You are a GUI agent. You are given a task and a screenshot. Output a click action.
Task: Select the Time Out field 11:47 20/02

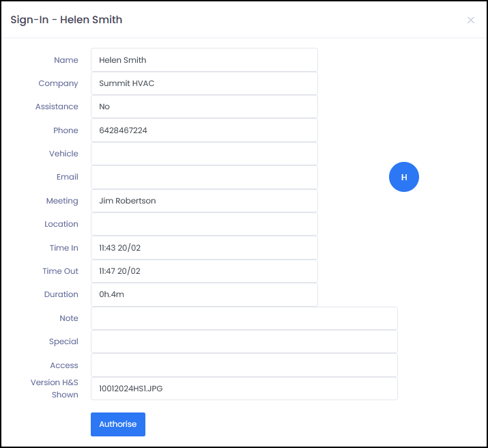[x=204, y=271]
